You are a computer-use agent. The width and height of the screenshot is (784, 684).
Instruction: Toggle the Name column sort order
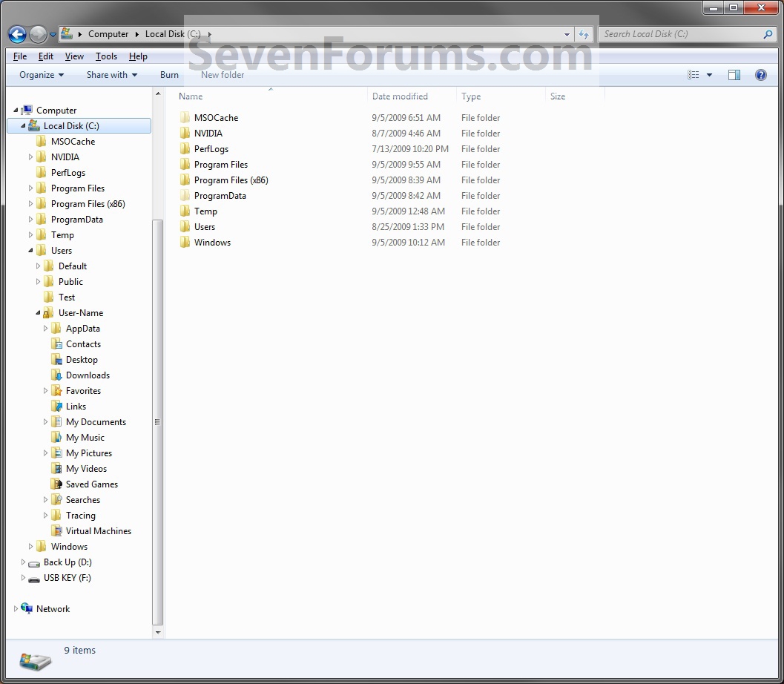190,96
